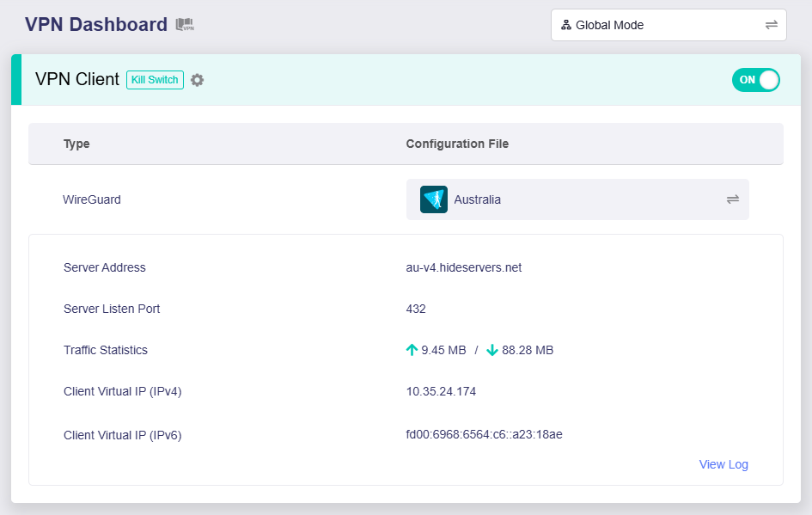The image size is (812, 515).
Task: Click the green upload arrow in Traffic Statistics
Action: pyautogui.click(x=411, y=349)
